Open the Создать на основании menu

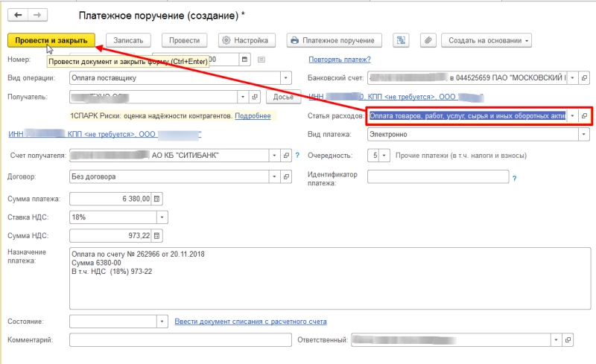pyautogui.click(x=486, y=40)
